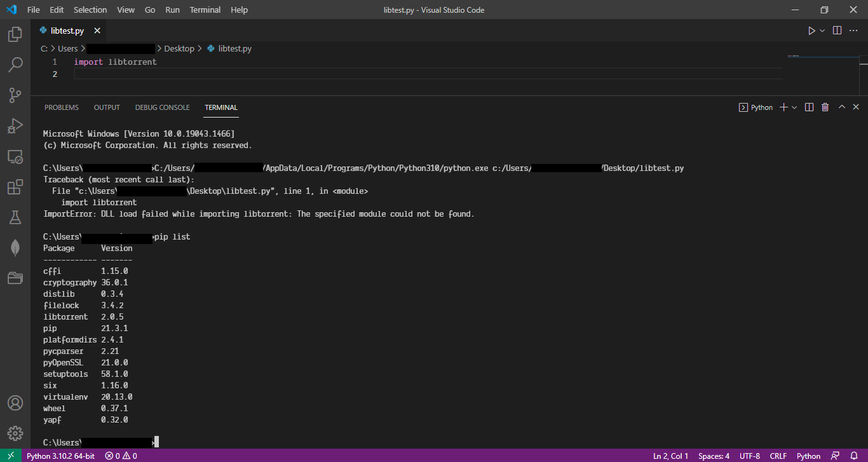Open the Terminal menu
The width and height of the screenshot is (868, 462).
click(205, 10)
